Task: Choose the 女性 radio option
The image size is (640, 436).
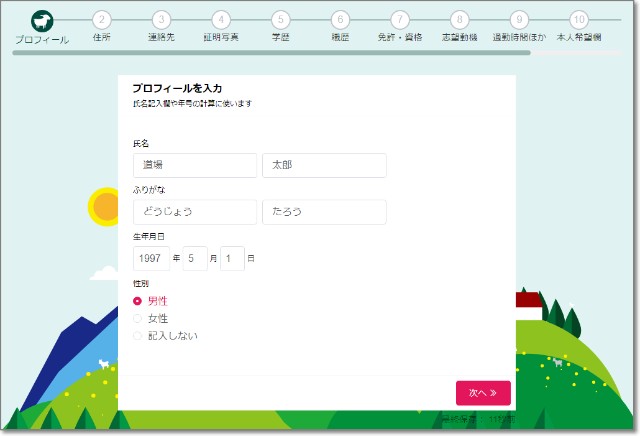Action: (138, 318)
